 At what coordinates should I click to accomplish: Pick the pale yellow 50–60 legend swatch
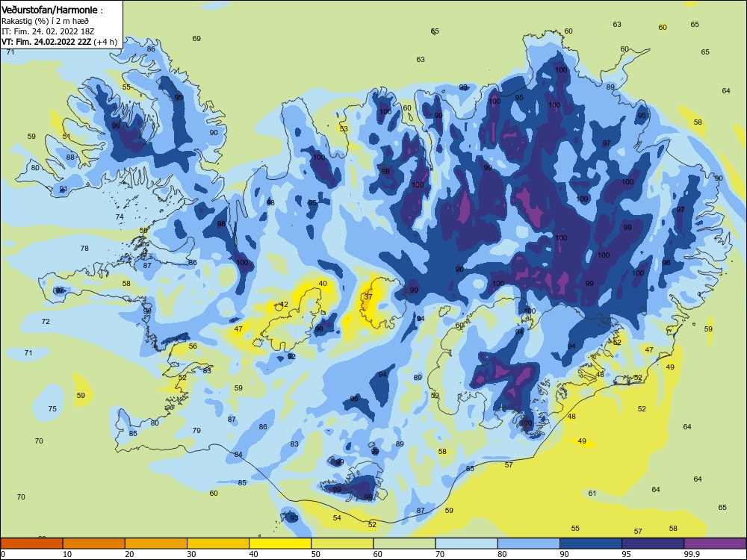[x=343, y=544]
